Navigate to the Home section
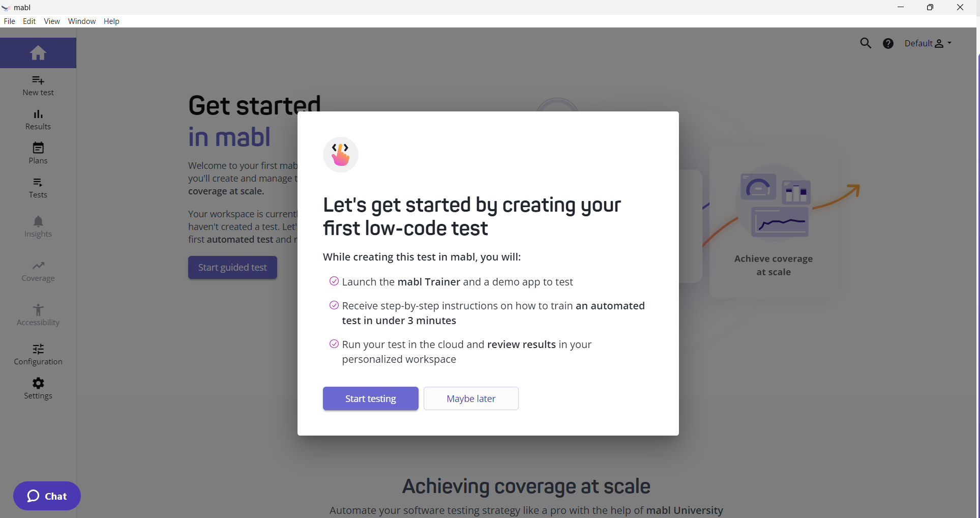 point(38,52)
